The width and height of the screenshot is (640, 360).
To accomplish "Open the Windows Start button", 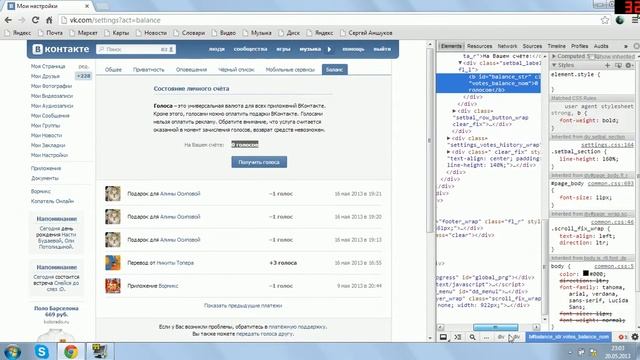I will pos(12,351).
